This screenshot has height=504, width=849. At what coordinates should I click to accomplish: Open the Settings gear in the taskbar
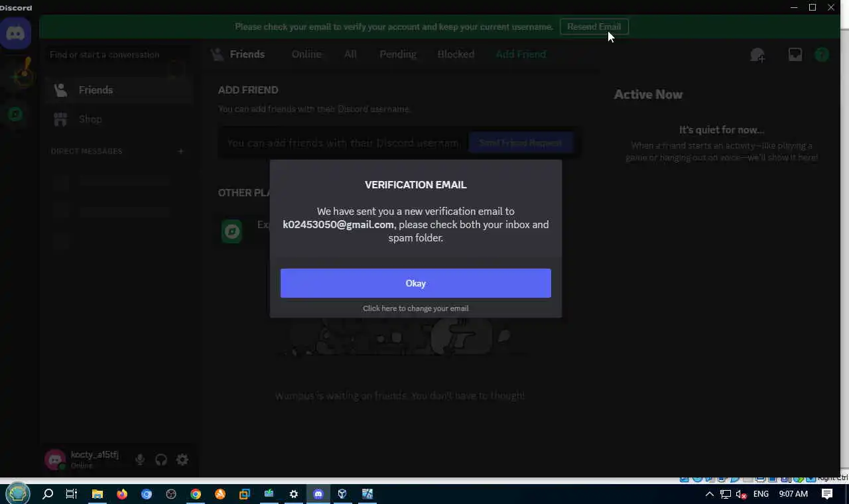point(294,494)
